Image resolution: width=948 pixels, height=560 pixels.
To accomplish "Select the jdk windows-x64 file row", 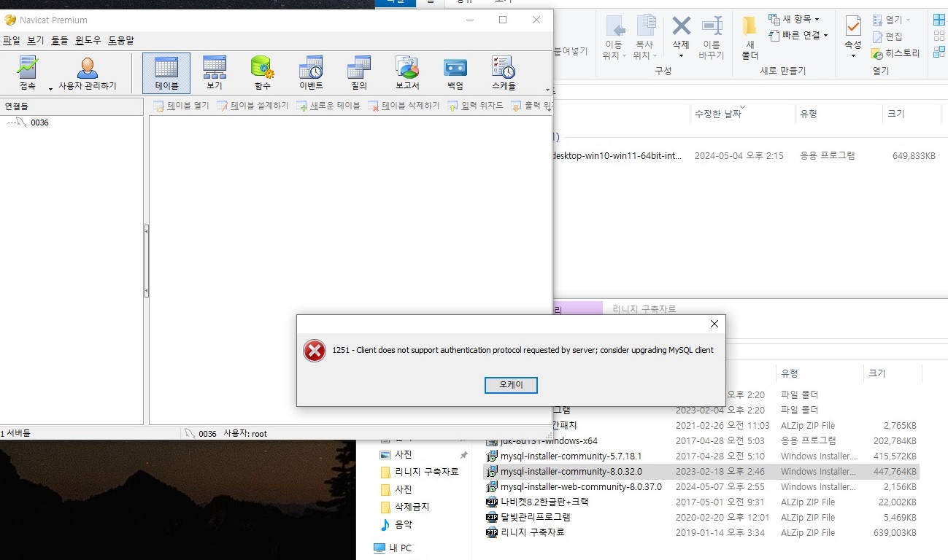I will click(701, 440).
